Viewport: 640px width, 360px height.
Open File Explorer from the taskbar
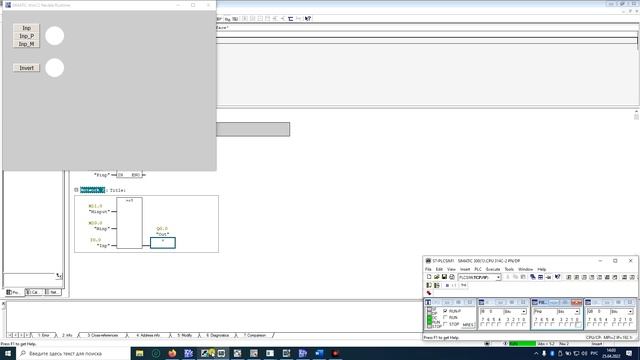[140, 353]
